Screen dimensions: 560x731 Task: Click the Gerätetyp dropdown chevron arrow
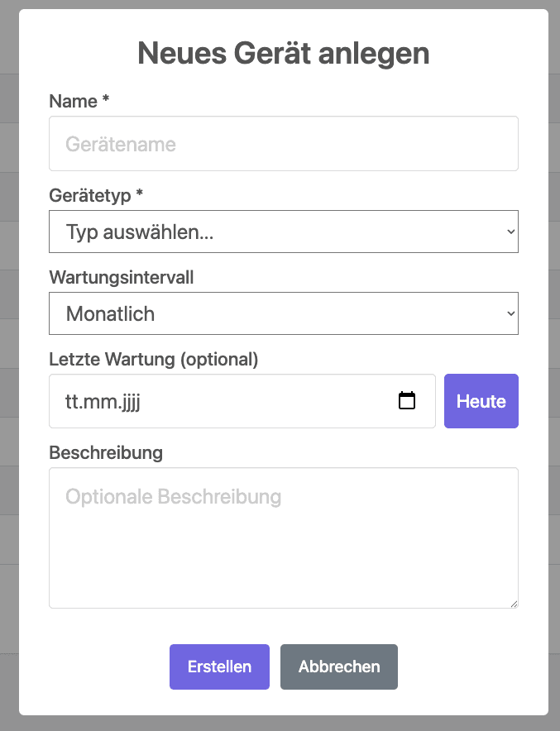click(510, 232)
